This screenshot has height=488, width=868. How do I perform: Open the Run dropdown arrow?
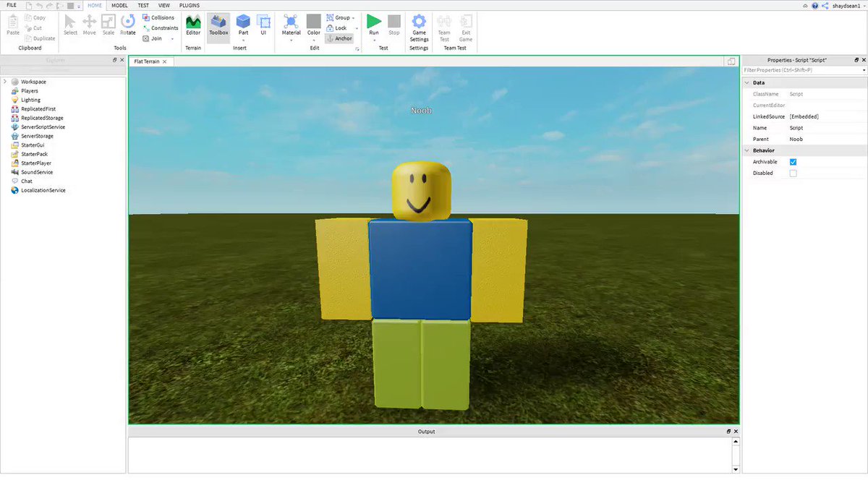(x=374, y=40)
